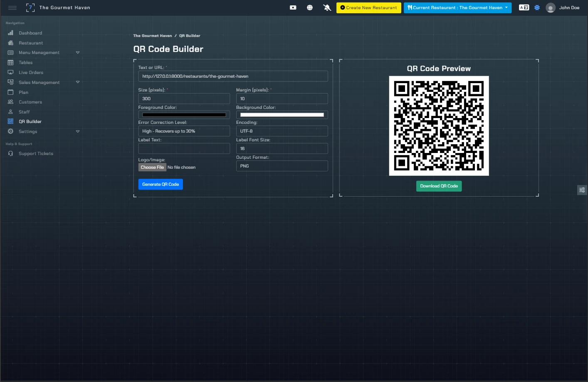The height and width of the screenshot is (382, 588).
Task: Go to Restaurant in the sidebar
Action: 31,43
